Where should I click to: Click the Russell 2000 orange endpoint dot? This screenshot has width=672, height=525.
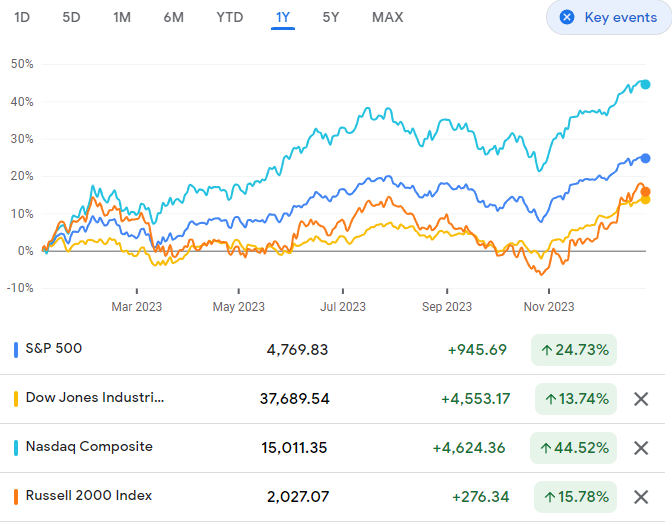(x=645, y=192)
